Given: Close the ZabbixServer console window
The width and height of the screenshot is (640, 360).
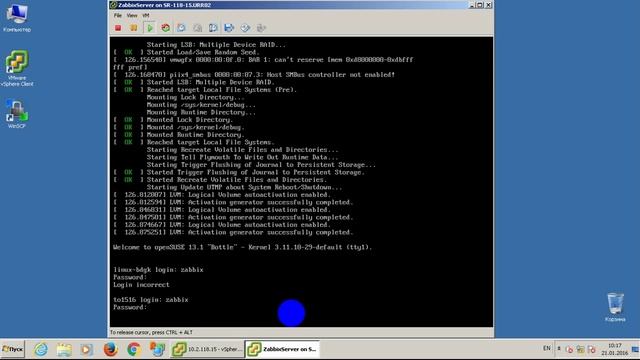Looking at the screenshot, I should [489, 5].
